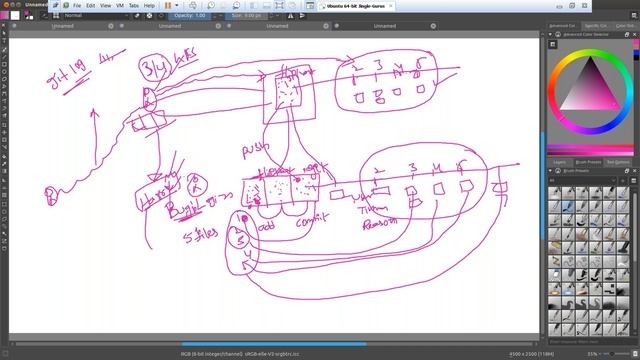Select blue highlighted brush preset thumbnail
The image size is (640, 360).
pyautogui.click(x=568, y=207)
